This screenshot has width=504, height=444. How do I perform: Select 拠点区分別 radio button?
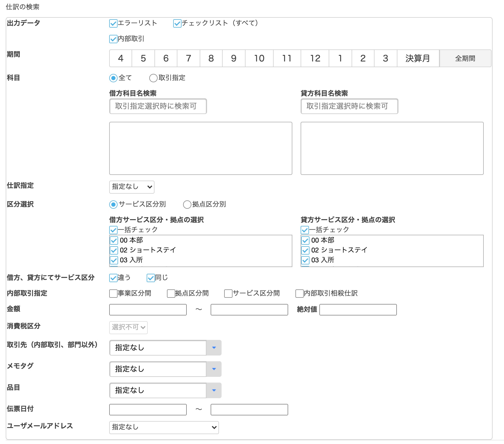187,205
